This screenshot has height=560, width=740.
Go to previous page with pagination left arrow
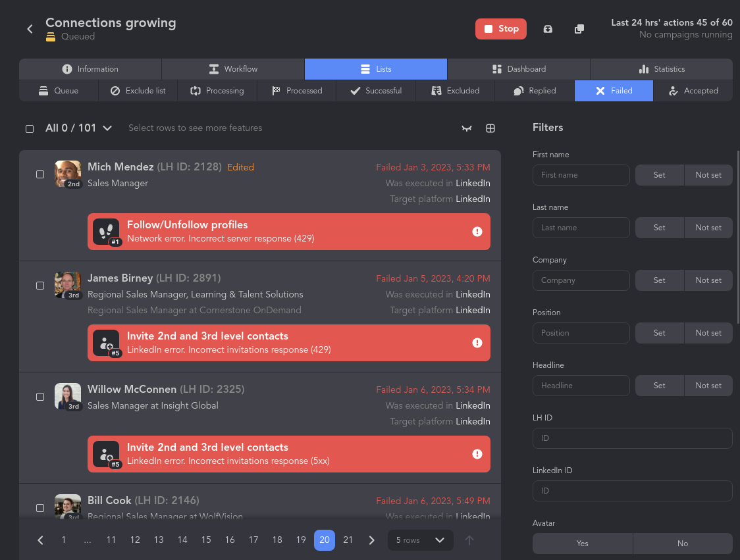41,540
